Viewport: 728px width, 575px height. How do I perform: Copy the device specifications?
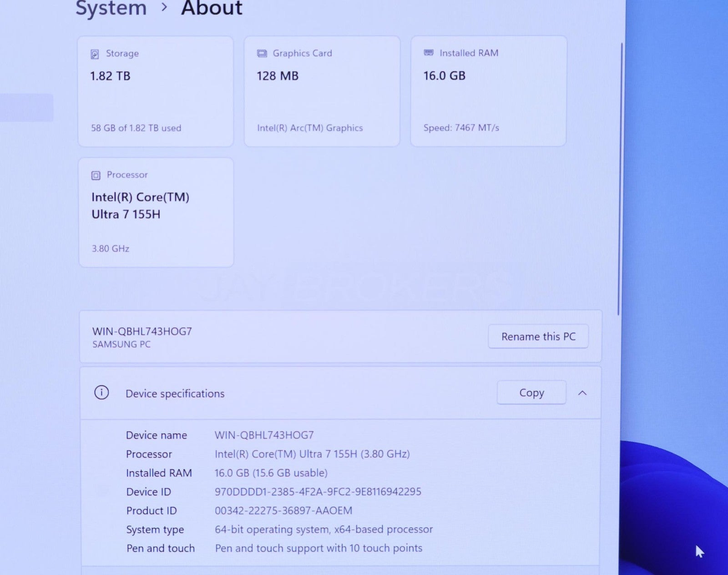pos(531,393)
